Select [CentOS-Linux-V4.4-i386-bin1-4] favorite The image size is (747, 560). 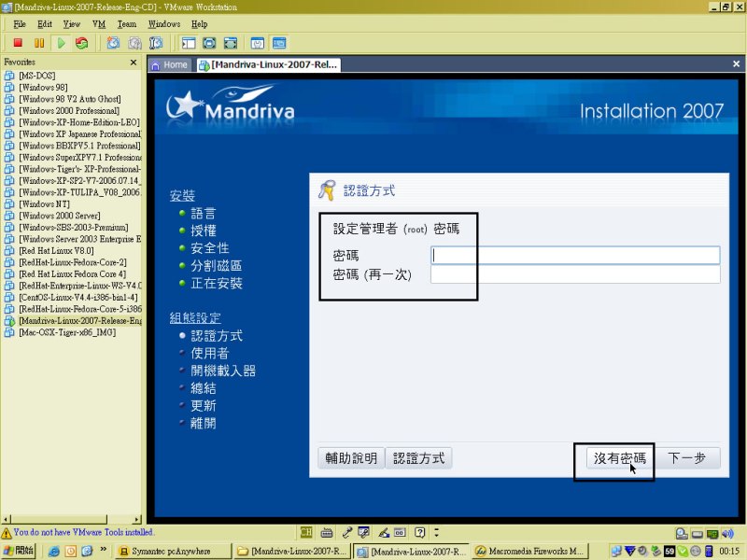(x=78, y=297)
